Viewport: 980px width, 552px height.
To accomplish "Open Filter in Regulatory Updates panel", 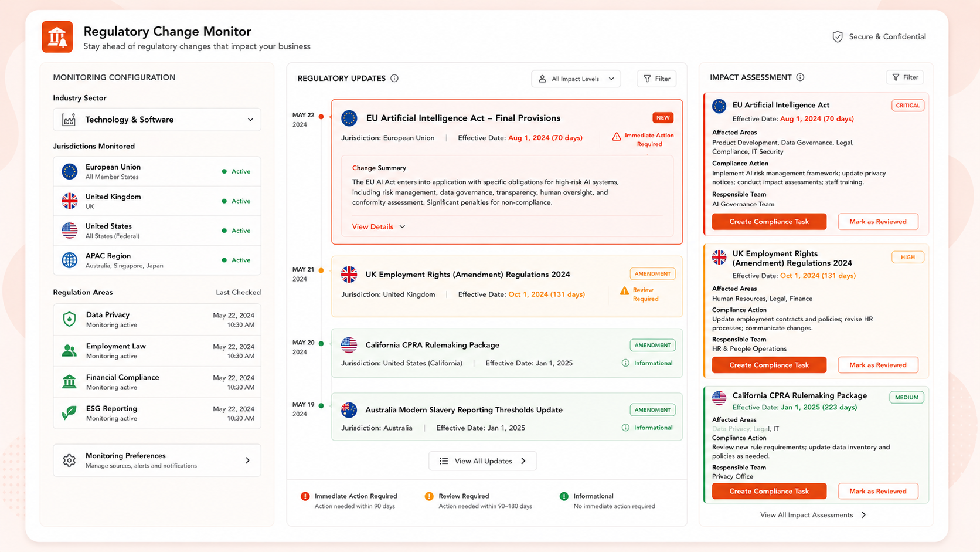I will coord(656,79).
